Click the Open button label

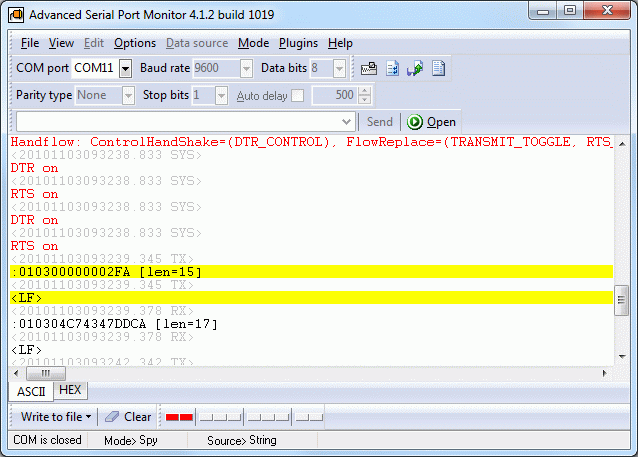441,122
